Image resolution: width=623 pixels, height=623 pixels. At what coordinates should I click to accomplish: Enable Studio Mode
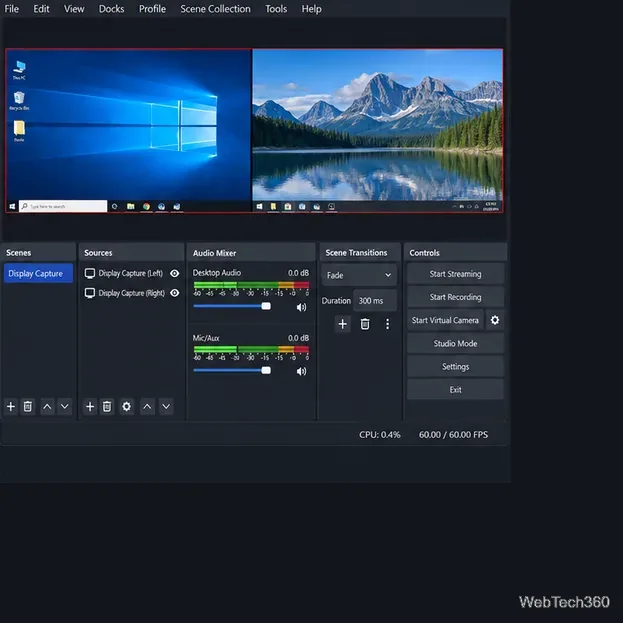[x=455, y=343]
